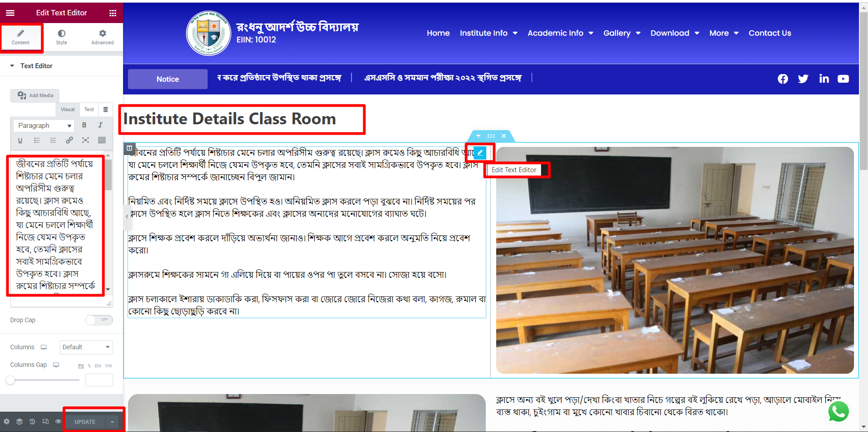868x432 pixels.
Task: Click the Add Media button
Action: pos(35,95)
